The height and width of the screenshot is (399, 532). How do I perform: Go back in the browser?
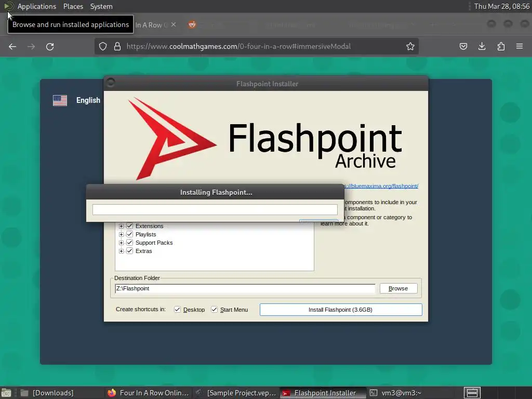(x=12, y=46)
